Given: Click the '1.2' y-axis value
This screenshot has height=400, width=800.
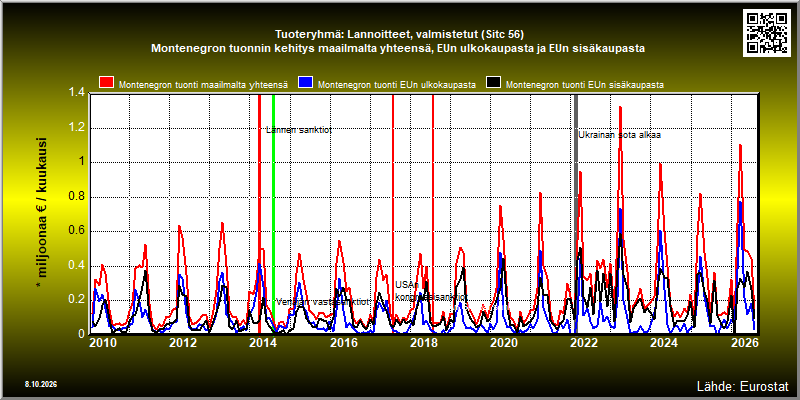Looking at the screenshot, I should pyautogui.click(x=76, y=128).
